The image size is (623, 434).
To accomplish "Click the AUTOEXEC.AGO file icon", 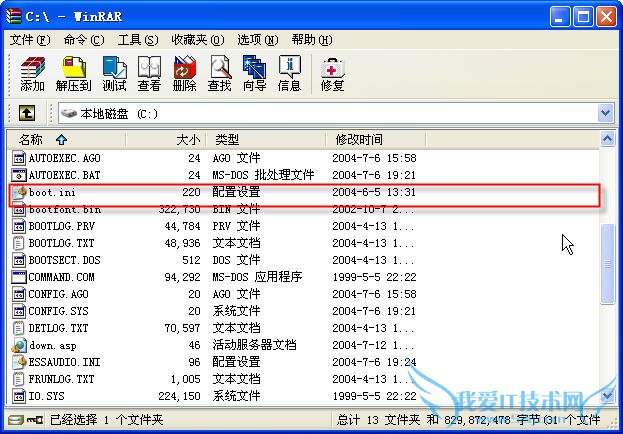I will coord(19,158).
